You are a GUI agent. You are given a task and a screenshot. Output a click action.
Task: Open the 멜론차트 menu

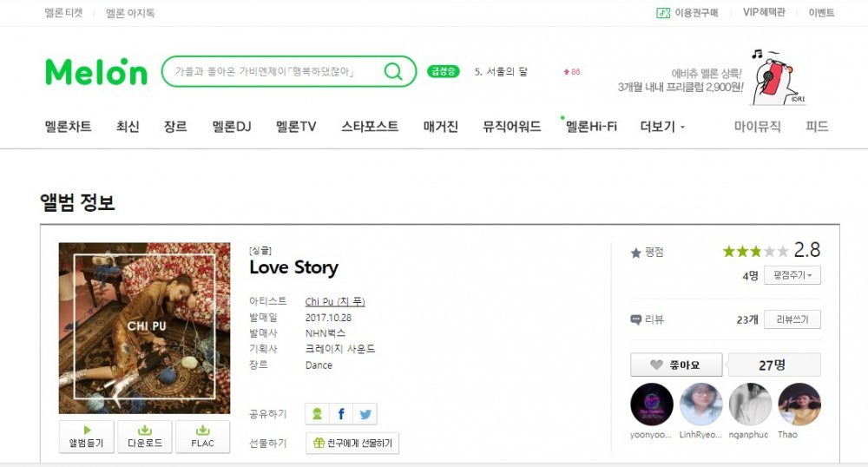click(68, 127)
